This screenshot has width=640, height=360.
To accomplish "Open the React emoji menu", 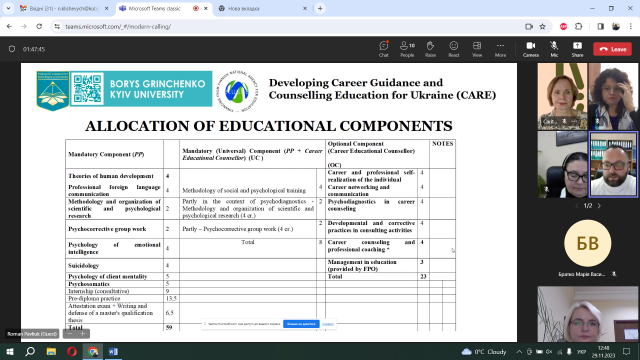I will [453, 49].
